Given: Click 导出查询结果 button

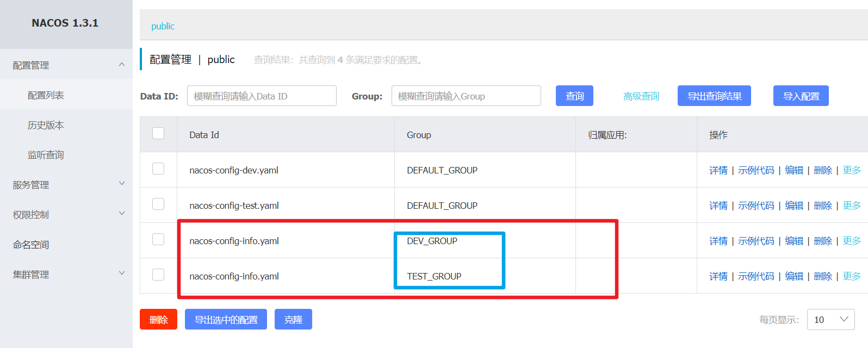Looking at the screenshot, I should click(x=714, y=96).
